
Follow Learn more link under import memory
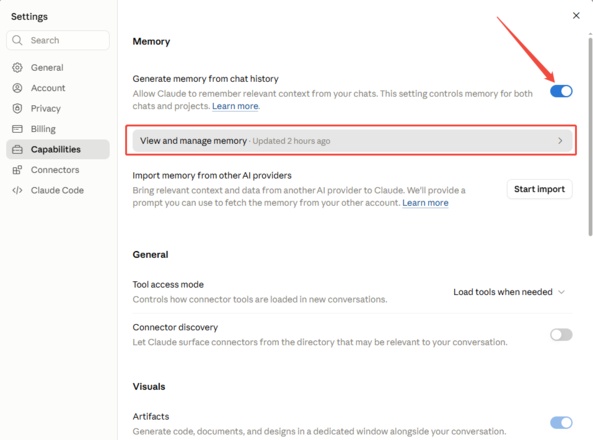tap(425, 203)
